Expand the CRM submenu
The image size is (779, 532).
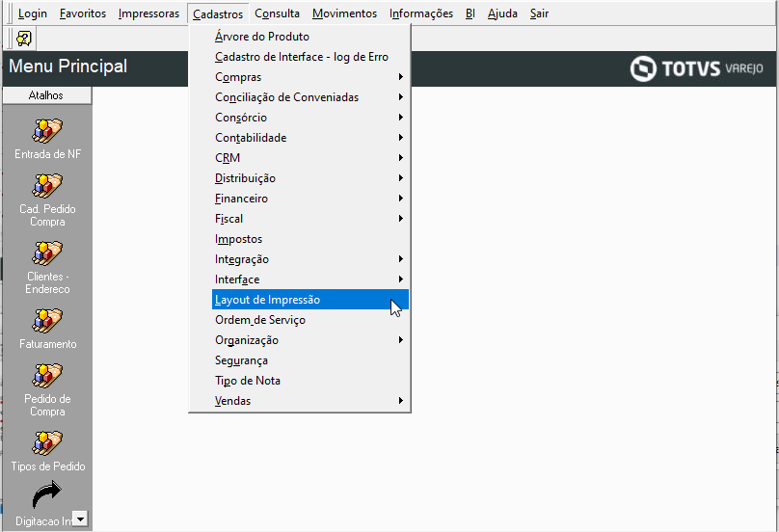310,158
